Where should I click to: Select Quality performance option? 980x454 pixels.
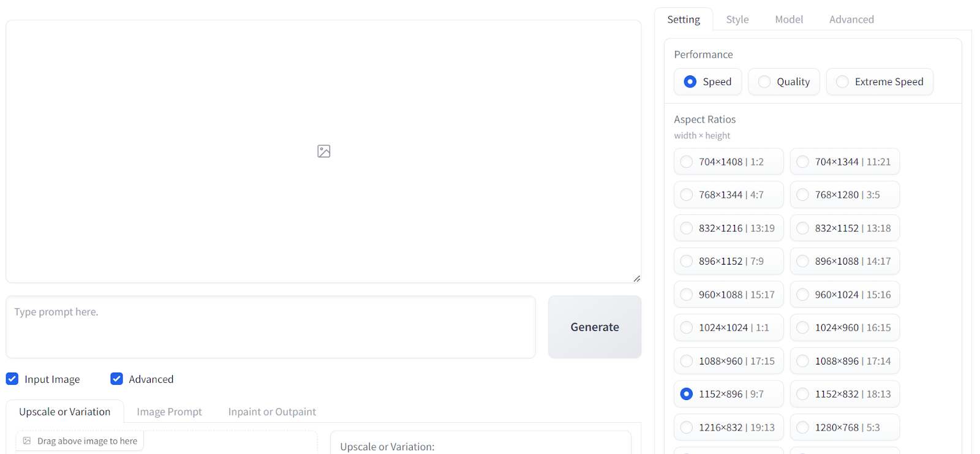point(783,81)
